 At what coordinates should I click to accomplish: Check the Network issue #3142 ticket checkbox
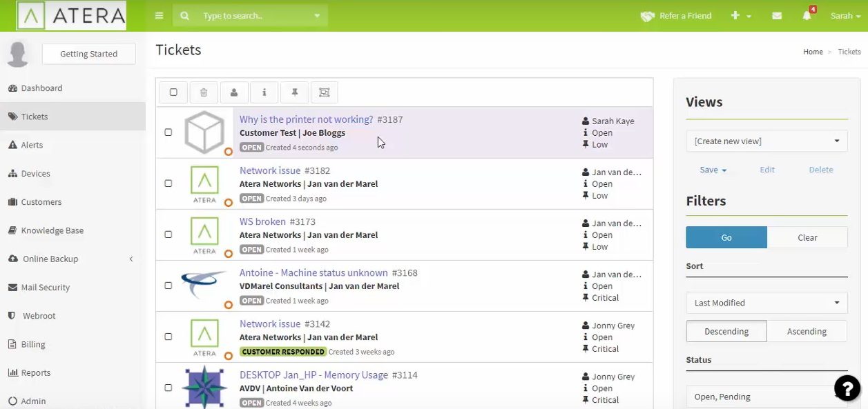(x=168, y=337)
